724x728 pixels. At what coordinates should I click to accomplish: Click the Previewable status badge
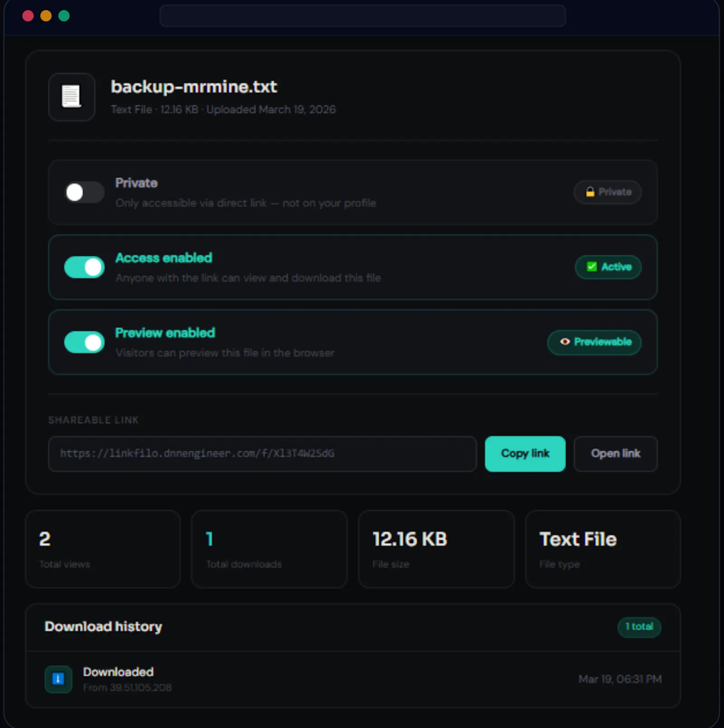594,342
